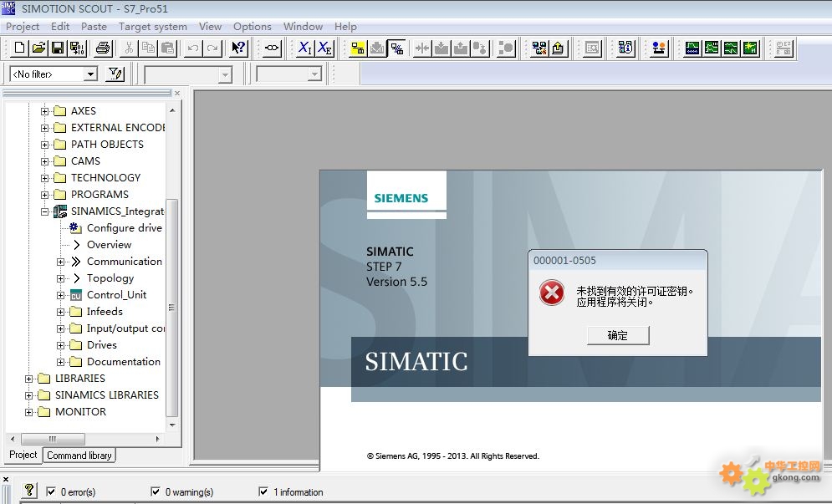Click the yellow connect to target devices icon
The width and height of the screenshot is (832, 504).
click(358, 48)
